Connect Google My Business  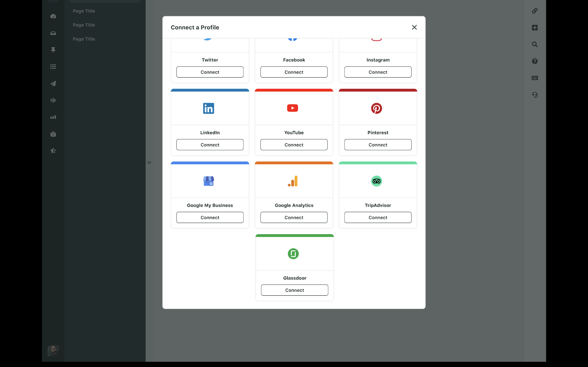210,217
